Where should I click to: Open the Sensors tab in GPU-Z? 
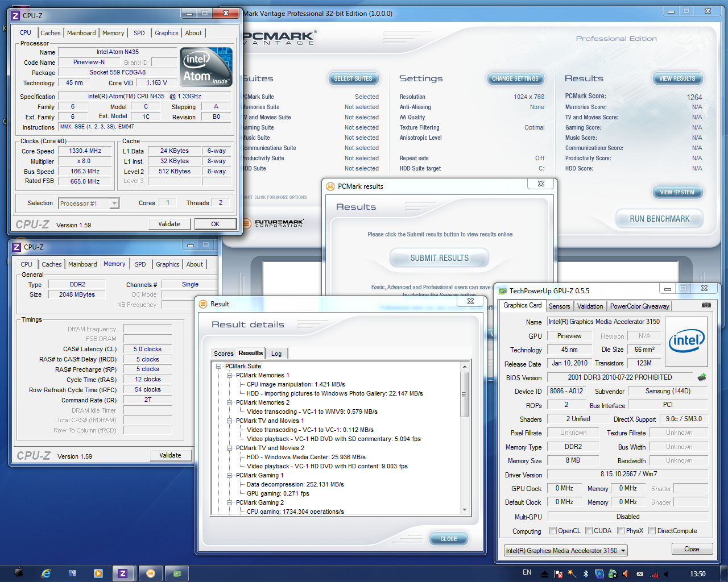pyautogui.click(x=559, y=306)
